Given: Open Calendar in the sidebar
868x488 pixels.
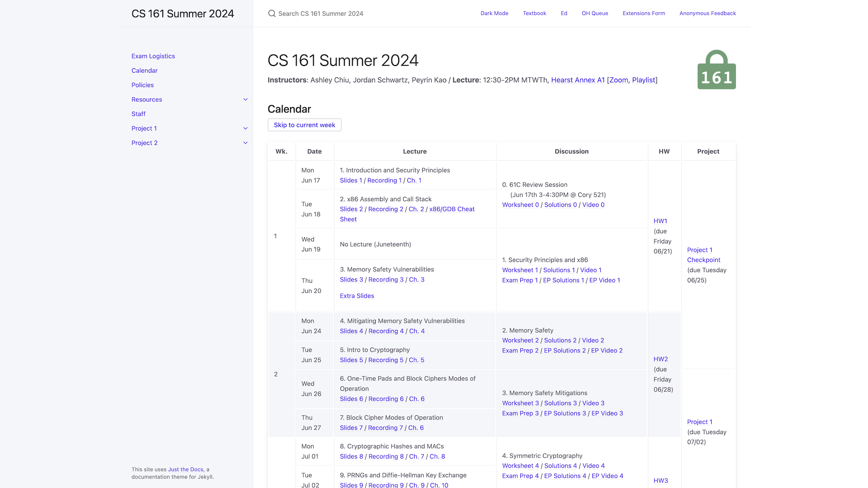Looking at the screenshot, I should [x=145, y=70].
